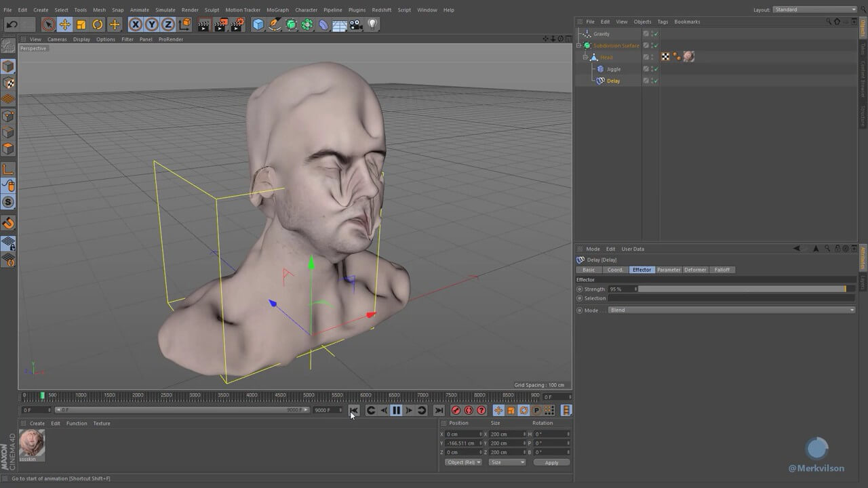Click the Camera object icon
Image resolution: width=868 pixels, height=488 pixels.
point(356,25)
